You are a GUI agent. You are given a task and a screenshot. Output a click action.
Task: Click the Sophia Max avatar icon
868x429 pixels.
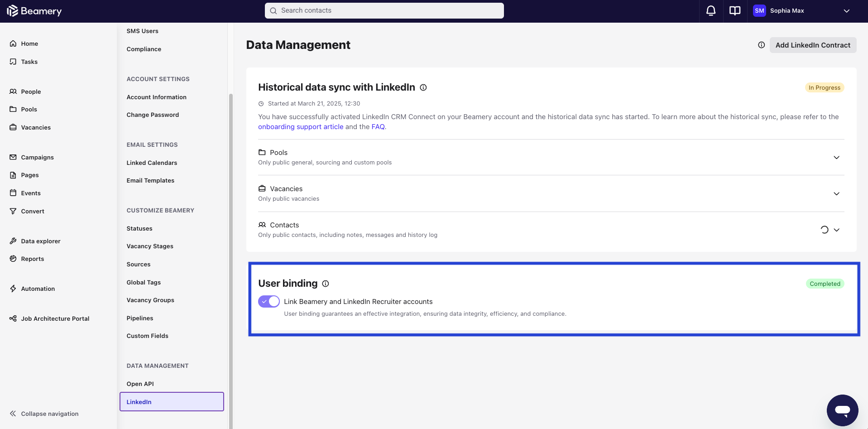click(x=759, y=11)
